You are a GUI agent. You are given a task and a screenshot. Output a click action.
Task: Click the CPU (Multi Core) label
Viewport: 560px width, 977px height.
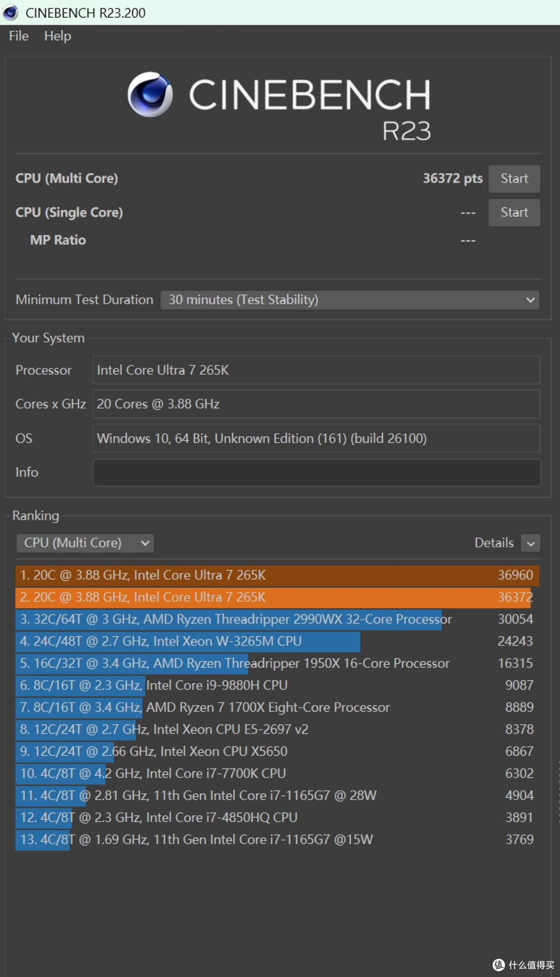point(67,178)
